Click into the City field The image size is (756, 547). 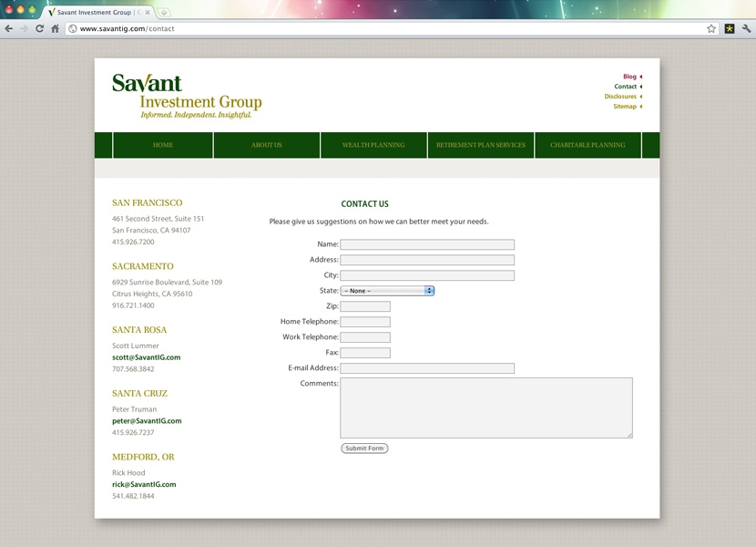[x=427, y=275]
